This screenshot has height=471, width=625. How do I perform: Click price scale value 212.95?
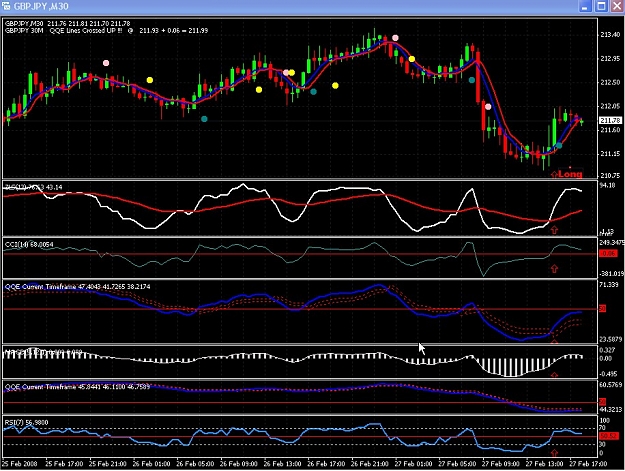pyautogui.click(x=610, y=59)
